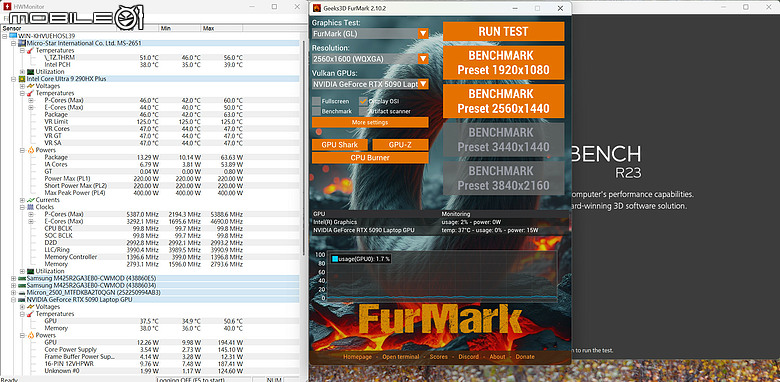
Task: Click the RUN TEST button
Action: point(503,31)
